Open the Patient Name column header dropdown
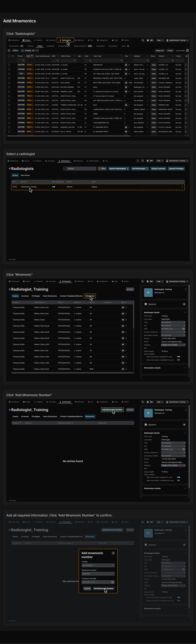196x644 pixels. click(x=45, y=302)
